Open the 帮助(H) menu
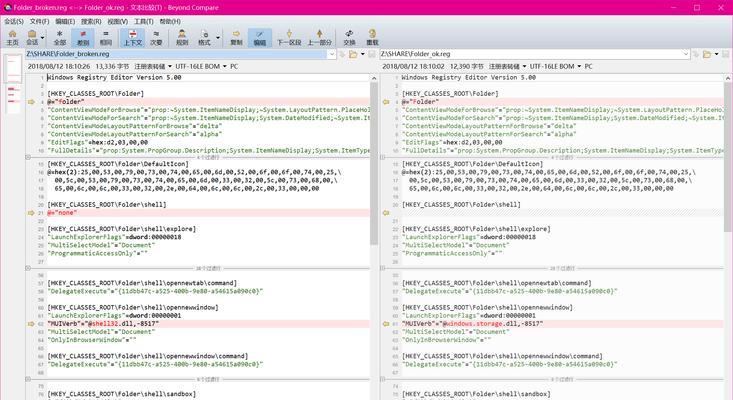 tap(170, 21)
